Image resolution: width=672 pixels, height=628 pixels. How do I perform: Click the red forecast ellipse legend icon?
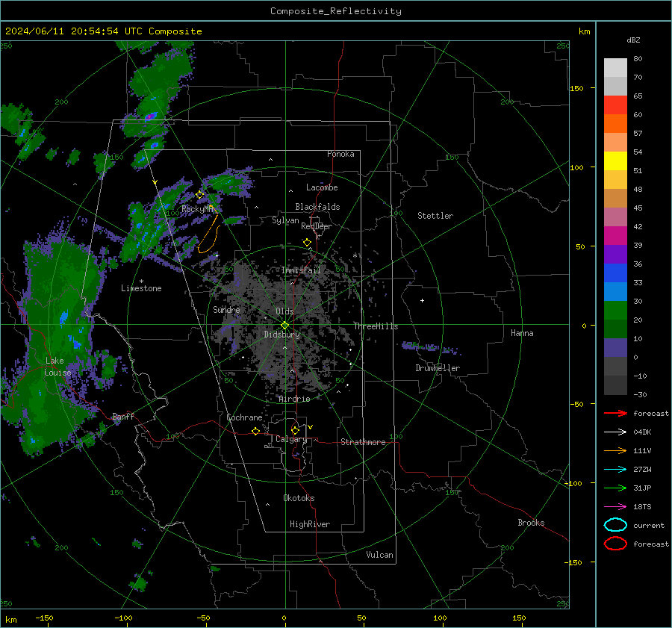pos(615,544)
